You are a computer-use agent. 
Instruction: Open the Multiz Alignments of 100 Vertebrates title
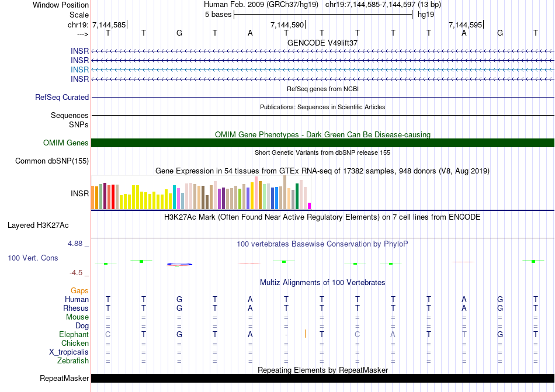tap(322, 283)
